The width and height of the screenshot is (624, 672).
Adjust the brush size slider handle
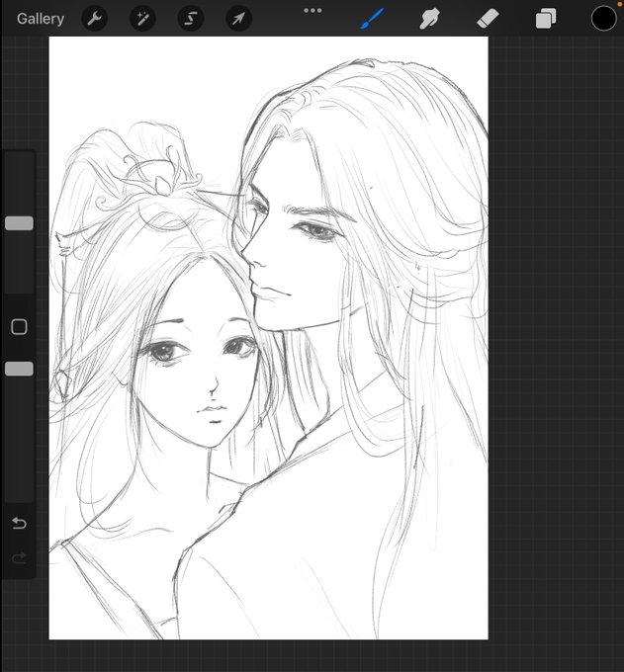point(19,223)
